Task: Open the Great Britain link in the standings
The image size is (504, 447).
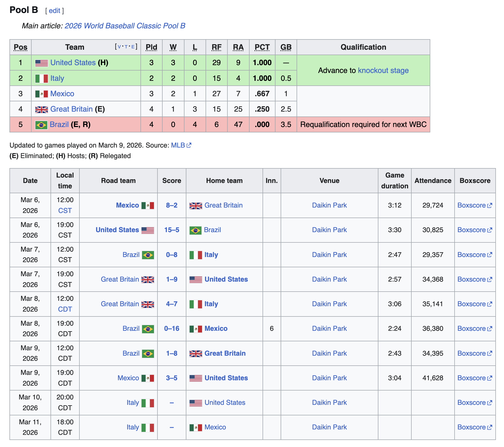Action: 72,109
